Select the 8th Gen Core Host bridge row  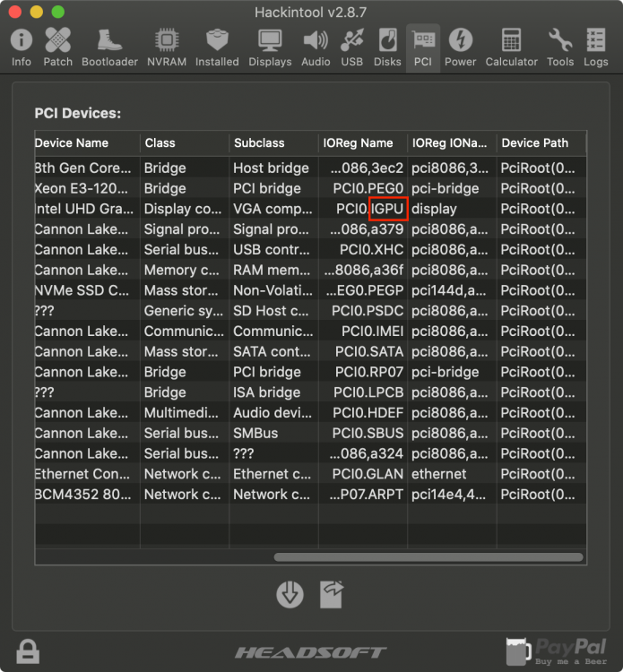click(x=310, y=168)
